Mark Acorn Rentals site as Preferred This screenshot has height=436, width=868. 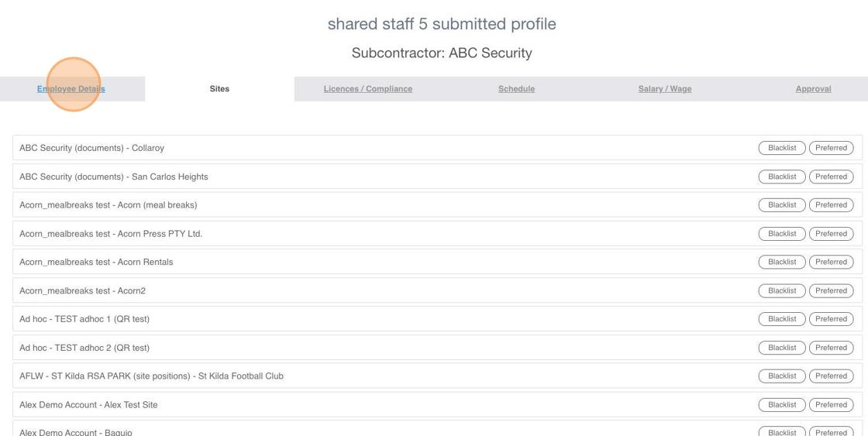(x=831, y=262)
